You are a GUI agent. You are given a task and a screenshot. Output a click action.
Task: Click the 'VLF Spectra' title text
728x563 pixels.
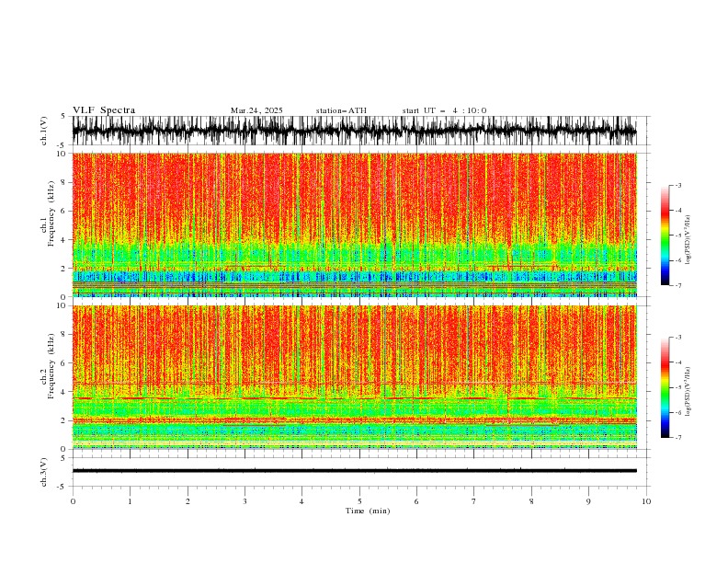pyautogui.click(x=104, y=110)
